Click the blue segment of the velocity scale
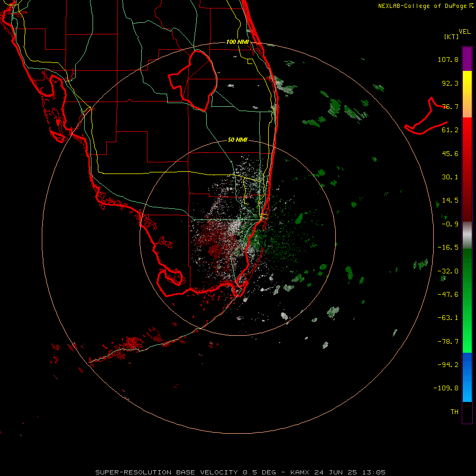The width and height of the screenshot is (476, 476). (x=467, y=377)
